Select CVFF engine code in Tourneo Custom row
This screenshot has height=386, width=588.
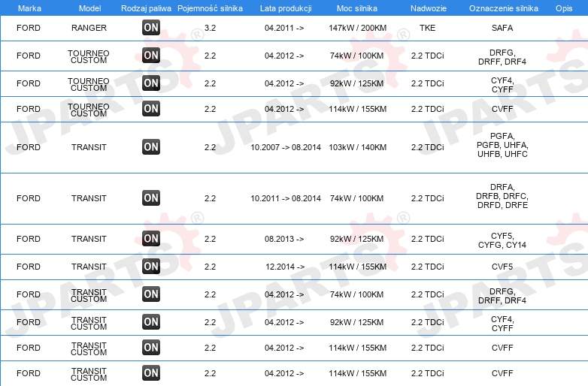coord(502,109)
